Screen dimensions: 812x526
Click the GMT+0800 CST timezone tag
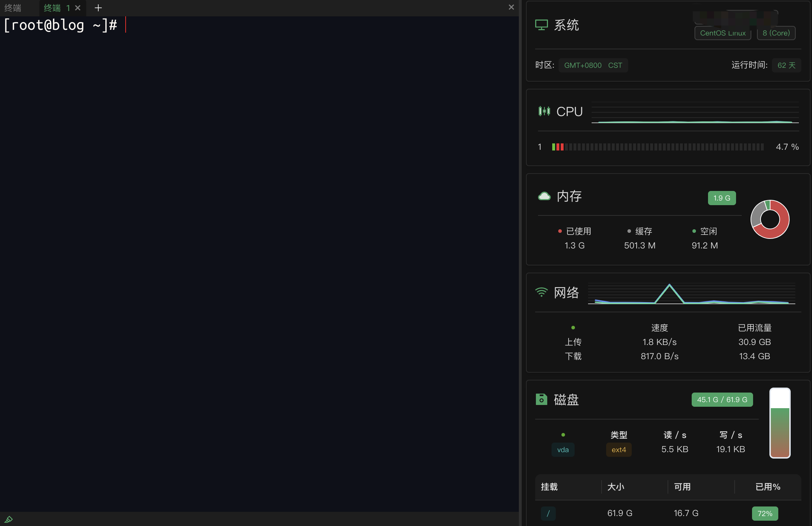tap(593, 65)
